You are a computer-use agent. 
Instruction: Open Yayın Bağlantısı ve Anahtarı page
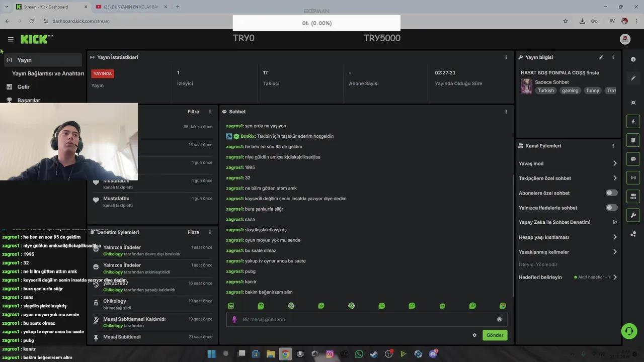(48, 73)
